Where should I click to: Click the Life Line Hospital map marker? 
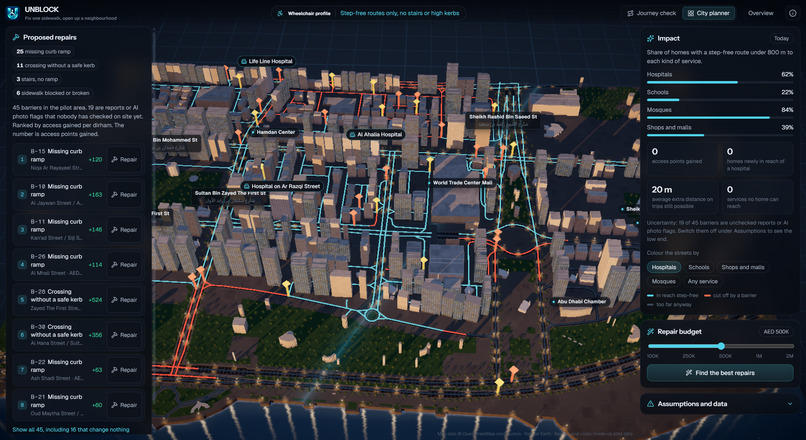pos(266,61)
